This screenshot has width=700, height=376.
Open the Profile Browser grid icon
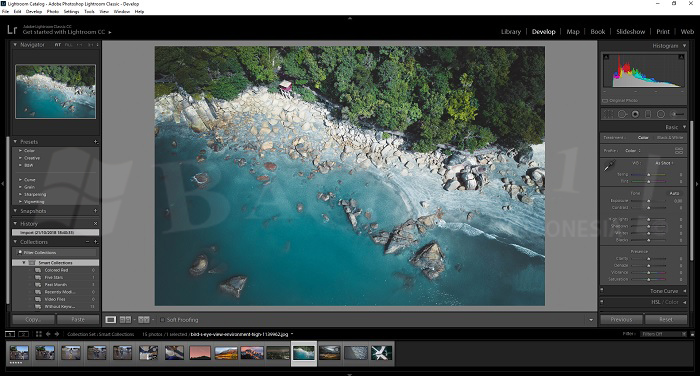point(679,150)
